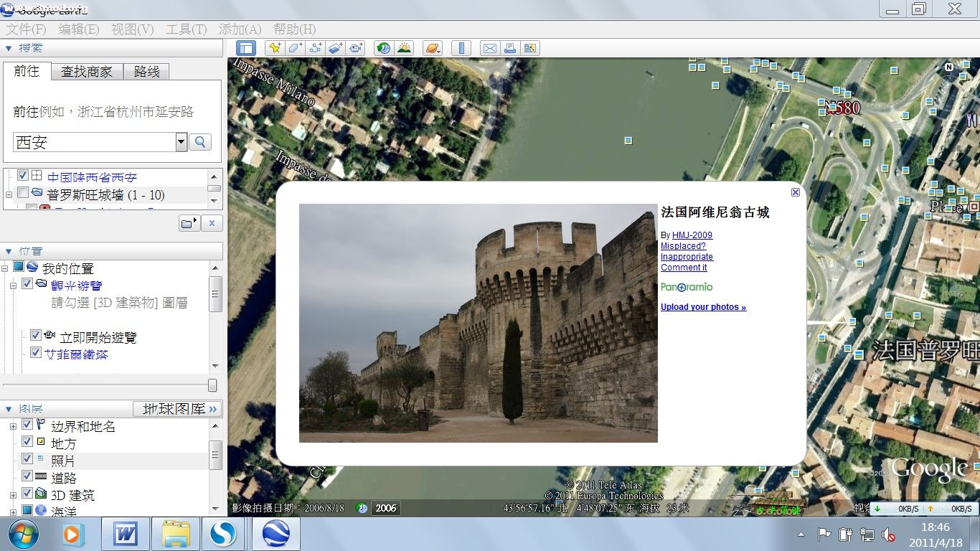This screenshot has height=551, width=980.
Task: Uncheck the 道路 layer checkbox
Action: click(27, 476)
